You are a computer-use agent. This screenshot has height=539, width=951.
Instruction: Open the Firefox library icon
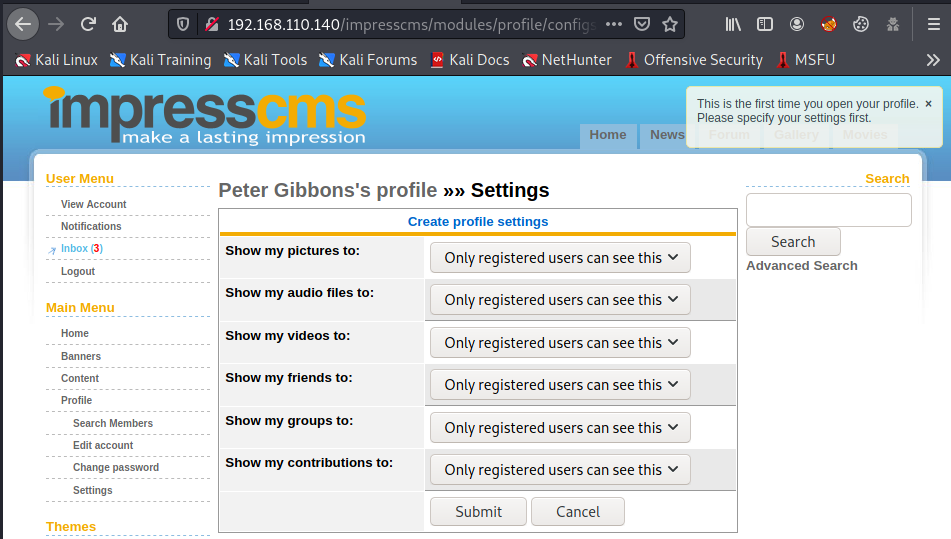(x=733, y=23)
